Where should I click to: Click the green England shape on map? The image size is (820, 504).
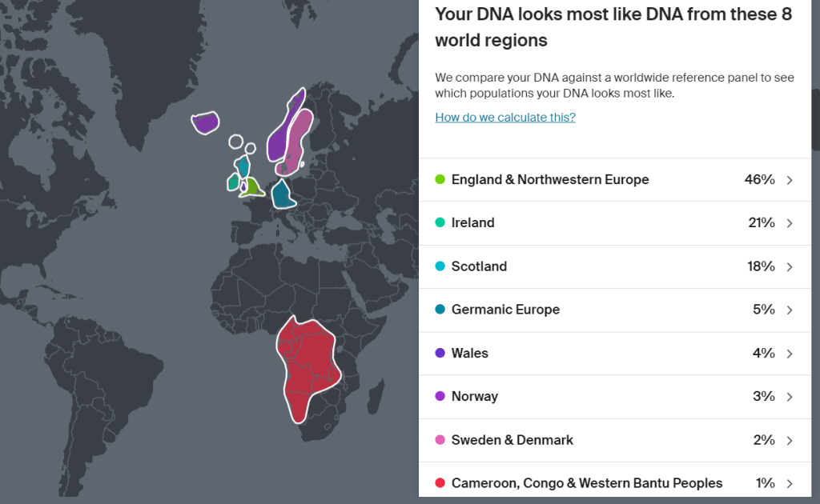pyautogui.click(x=253, y=188)
